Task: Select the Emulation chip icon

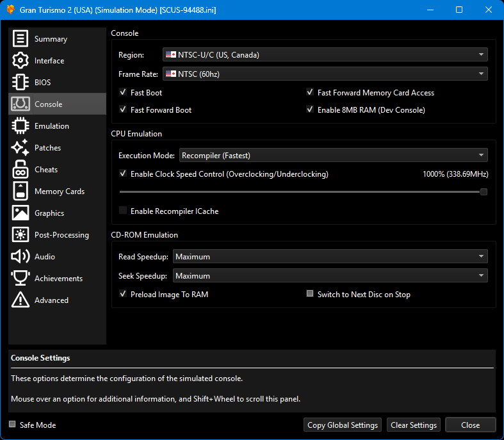Action: click(20, 126)
